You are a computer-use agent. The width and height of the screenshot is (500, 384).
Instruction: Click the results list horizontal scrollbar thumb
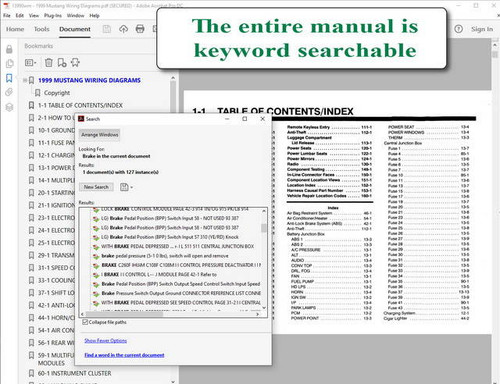coord(125,314)
